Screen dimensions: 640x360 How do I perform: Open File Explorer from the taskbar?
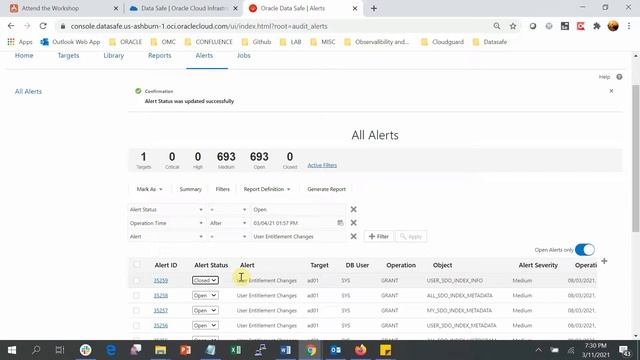click(x=160, y=350)
